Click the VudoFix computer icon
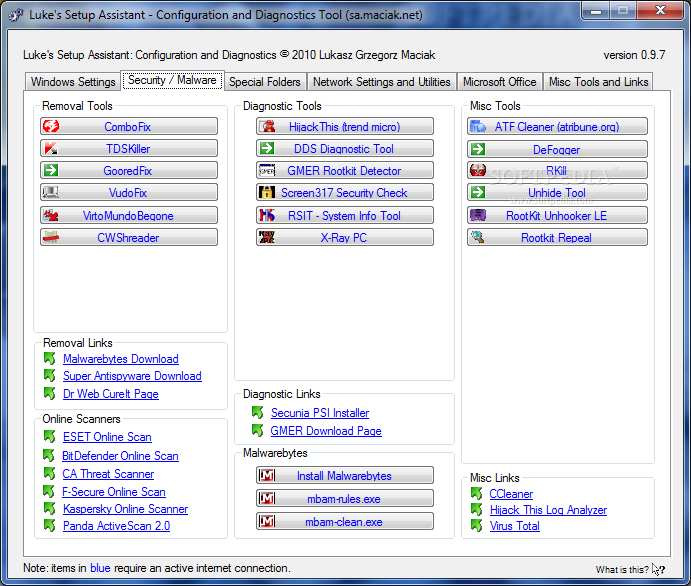 click(51, 192)
